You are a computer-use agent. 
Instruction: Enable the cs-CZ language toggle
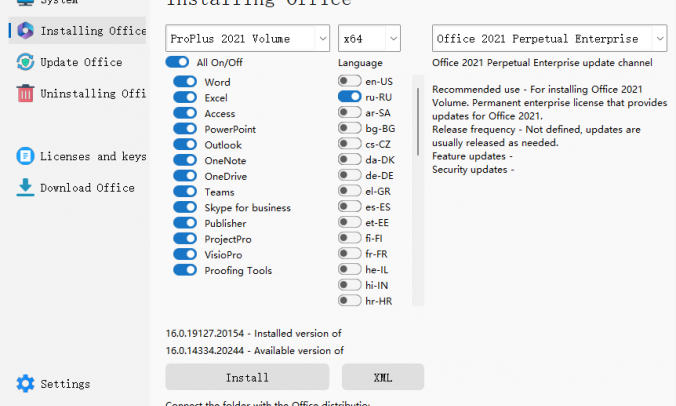pyautogui.click(x=350, y=144)
